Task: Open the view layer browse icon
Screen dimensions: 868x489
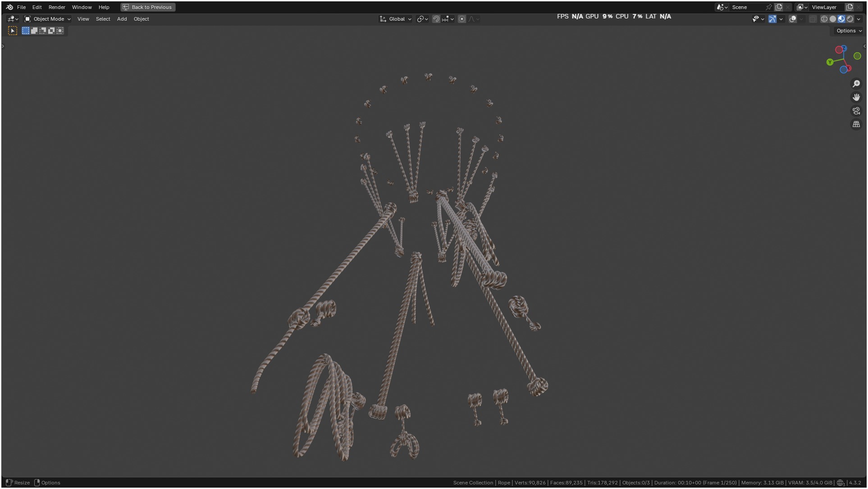Action: point(801,7)
